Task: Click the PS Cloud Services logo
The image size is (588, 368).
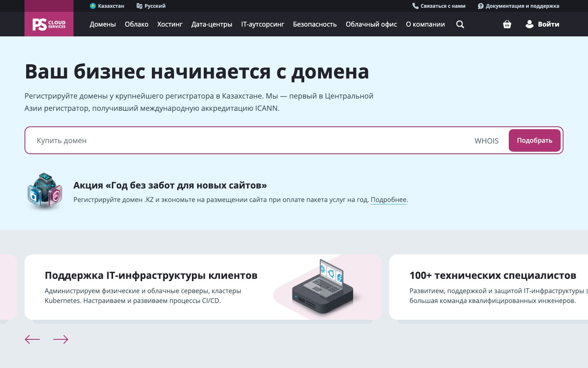Action: [49, 24]
